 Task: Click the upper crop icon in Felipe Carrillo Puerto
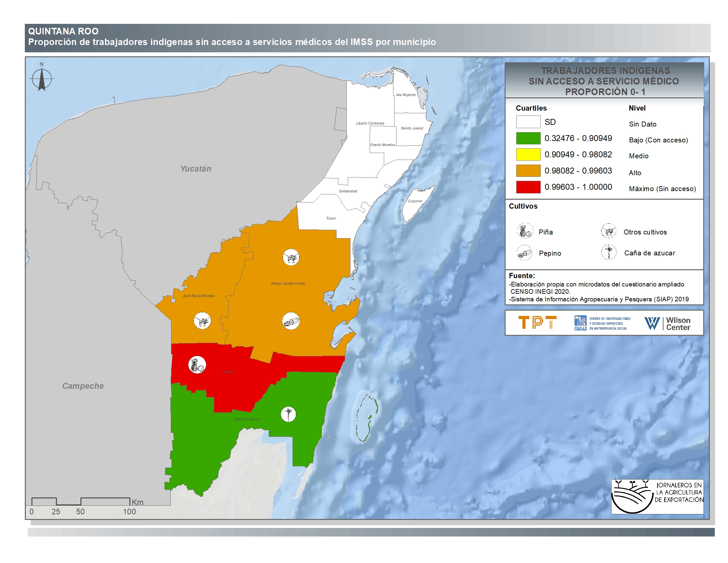pos(291,257)
